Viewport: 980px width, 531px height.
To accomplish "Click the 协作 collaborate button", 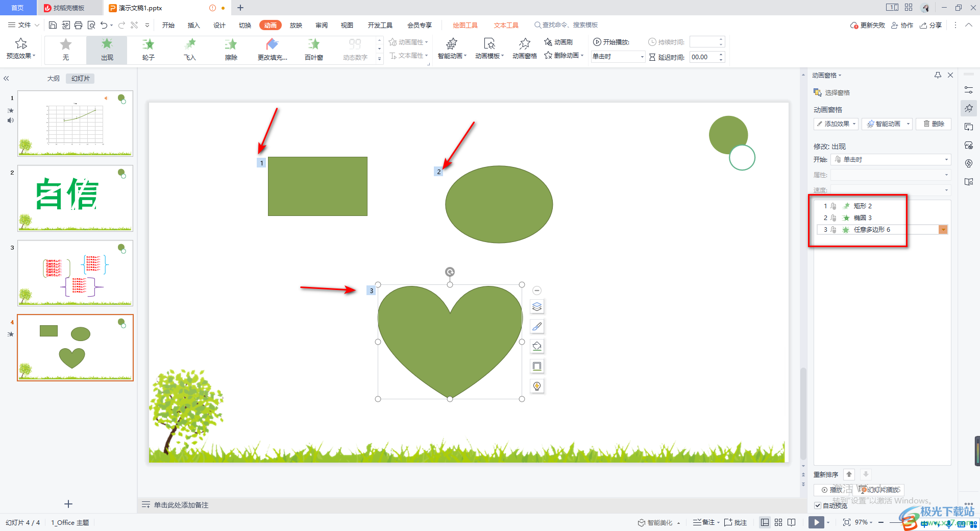I will [x=902, y=25].
